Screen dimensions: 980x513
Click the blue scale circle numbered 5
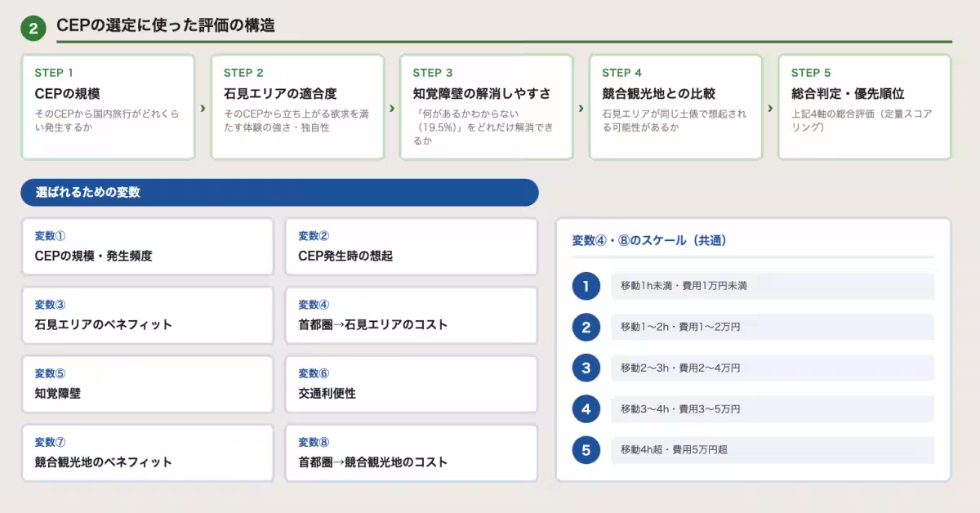pyautogui.click(x=586, y=449)
